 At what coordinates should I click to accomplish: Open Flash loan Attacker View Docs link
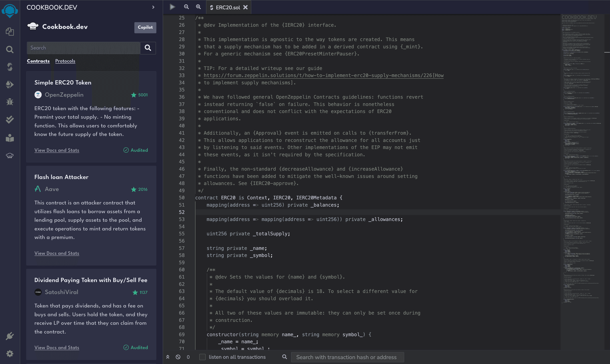[57, 253]
